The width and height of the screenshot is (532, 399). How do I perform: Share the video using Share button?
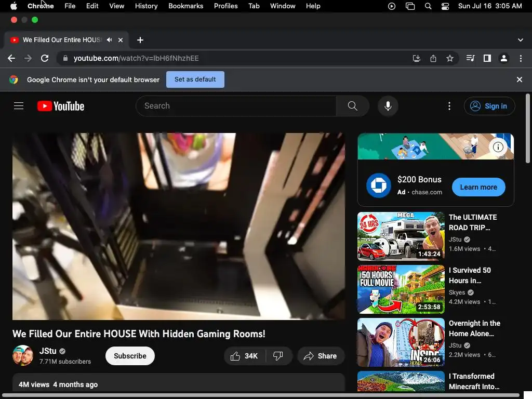click(321, 356)
